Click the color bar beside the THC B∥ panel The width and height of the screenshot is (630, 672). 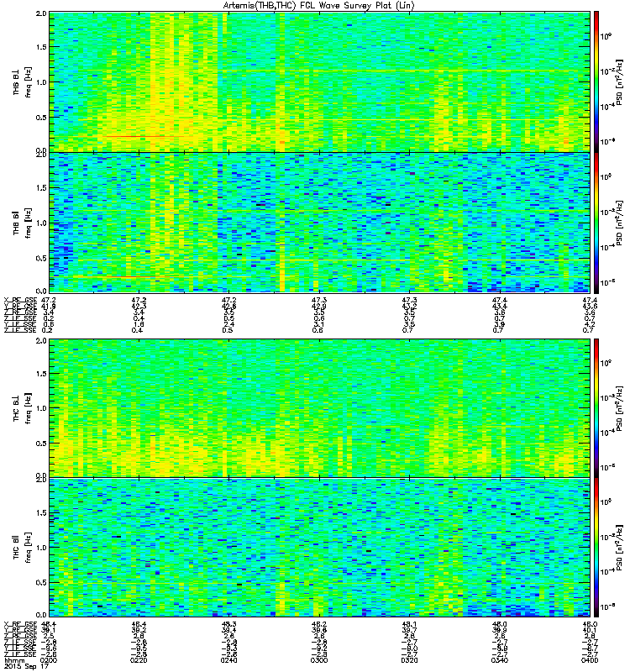596,548
